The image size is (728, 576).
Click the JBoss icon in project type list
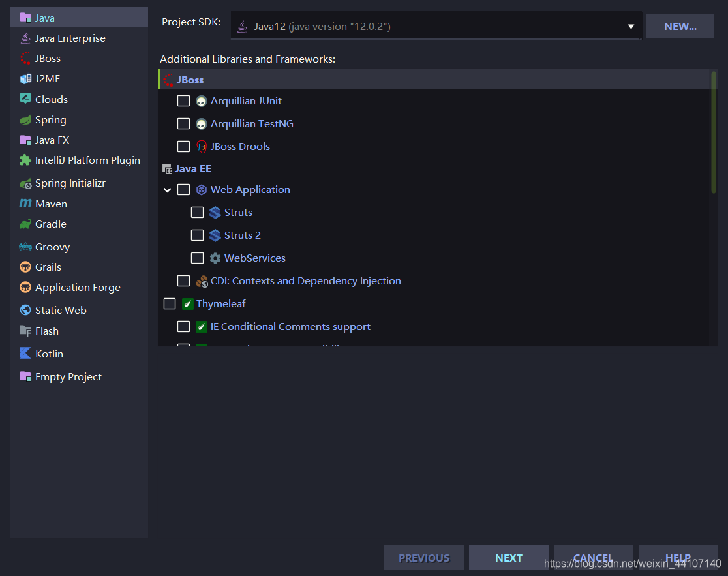(x=25, y=59)
